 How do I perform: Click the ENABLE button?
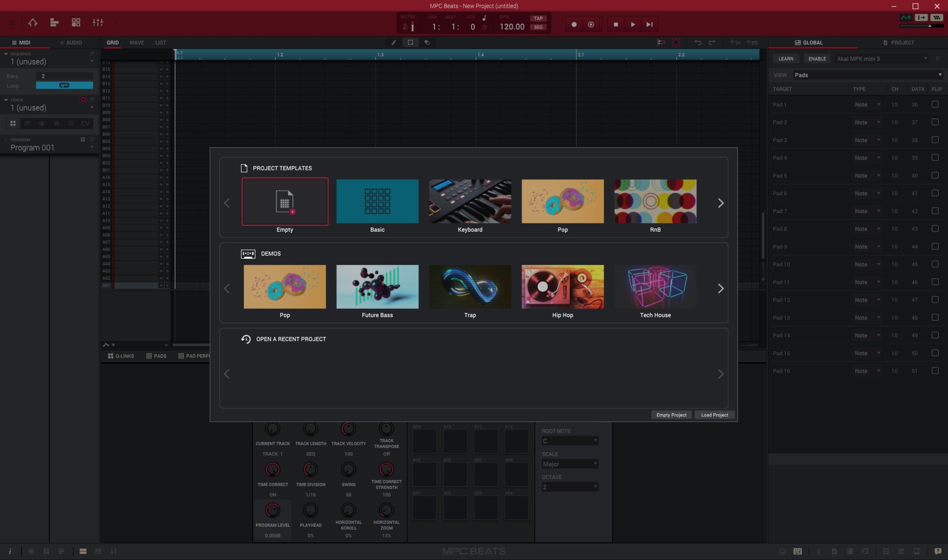817,59
